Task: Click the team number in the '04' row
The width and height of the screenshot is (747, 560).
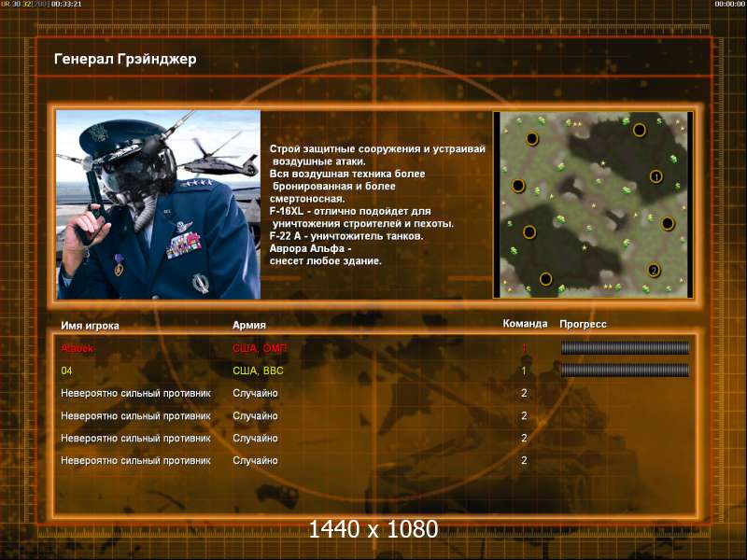Action: click(524, 371)
